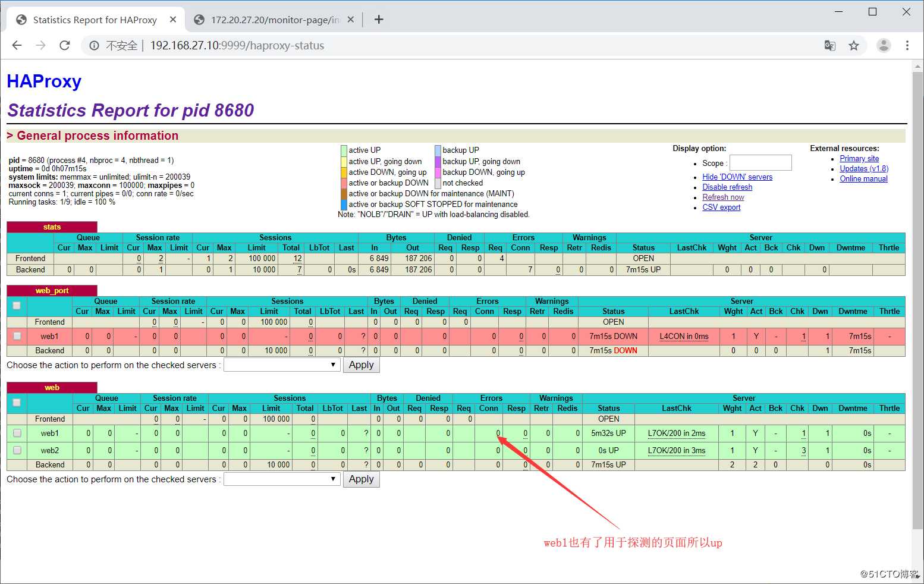This screenshot has width=924, height=584.
Task: Click the web1 server name in web table
Action: pos(49,433)
